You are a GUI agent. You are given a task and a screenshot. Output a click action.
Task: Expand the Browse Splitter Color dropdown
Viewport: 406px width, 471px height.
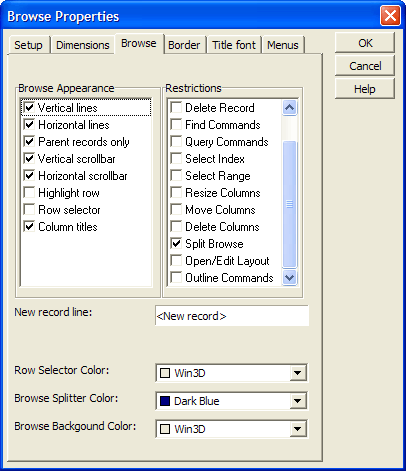[x=297, y=401]
